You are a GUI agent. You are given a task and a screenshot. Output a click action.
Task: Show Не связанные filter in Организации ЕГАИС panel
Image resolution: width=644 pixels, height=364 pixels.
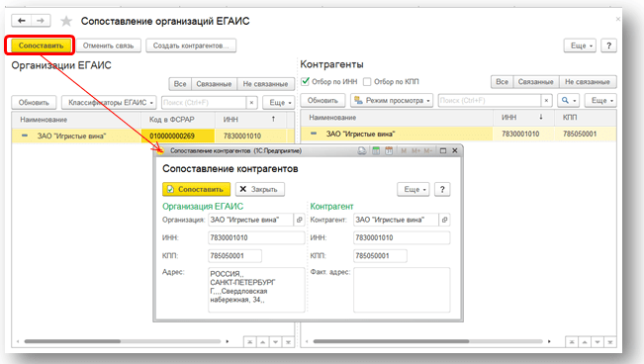(265, 84)
